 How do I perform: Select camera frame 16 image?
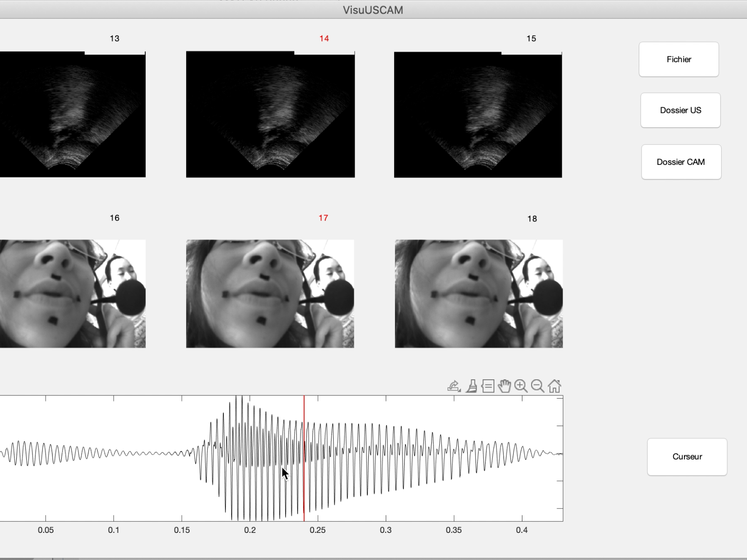pyautogui.click(x=73, y=294)
